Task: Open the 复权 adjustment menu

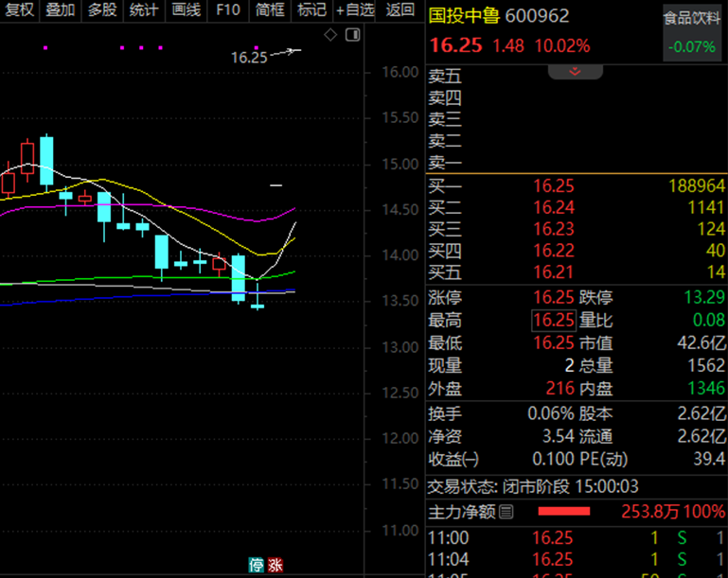Action: [x=20, y=10]
